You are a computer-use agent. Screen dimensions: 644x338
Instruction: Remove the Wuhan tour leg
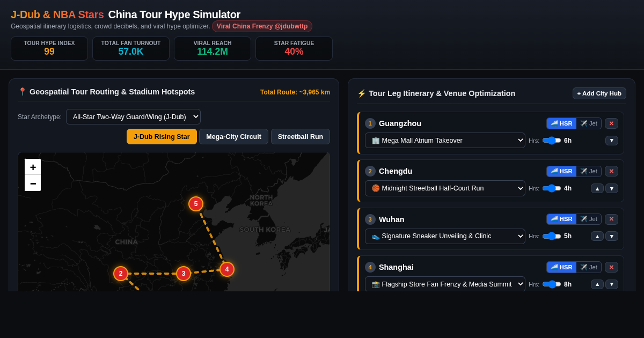pyautogui.click(x=611, y=219)
